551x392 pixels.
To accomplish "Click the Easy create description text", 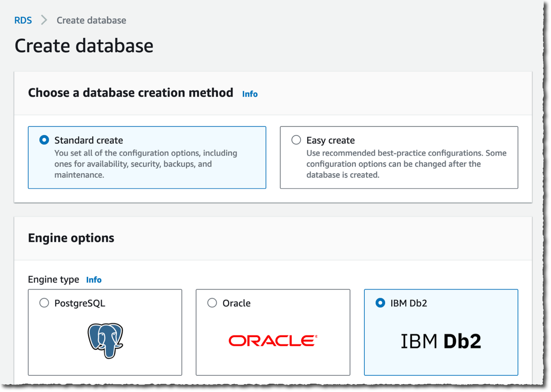I will click(406, 164).
